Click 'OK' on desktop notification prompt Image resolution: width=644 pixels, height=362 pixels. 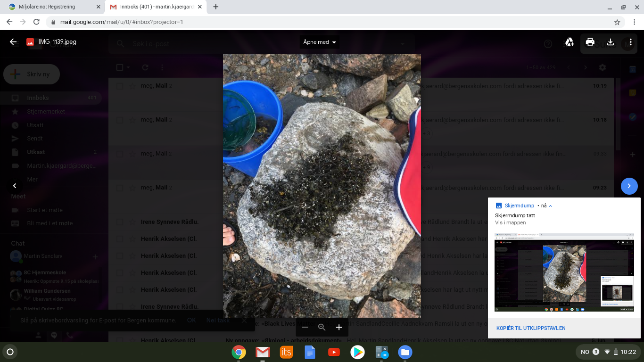tap(191, 320)
